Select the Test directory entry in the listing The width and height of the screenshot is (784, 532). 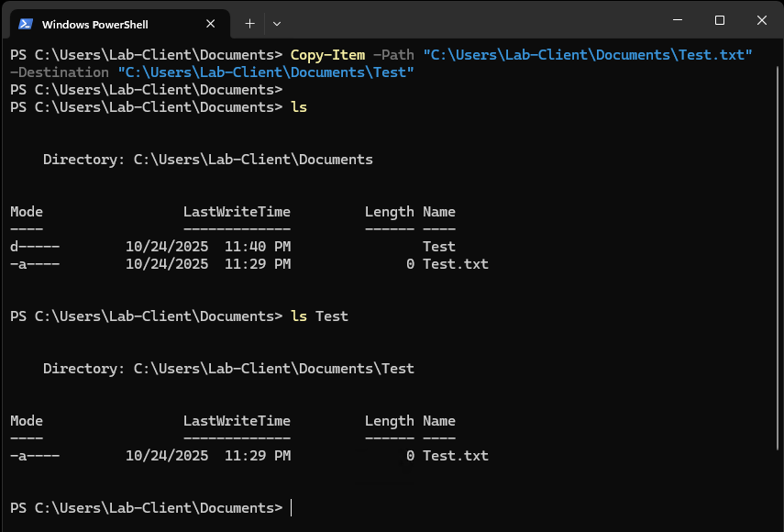(438, 246)
